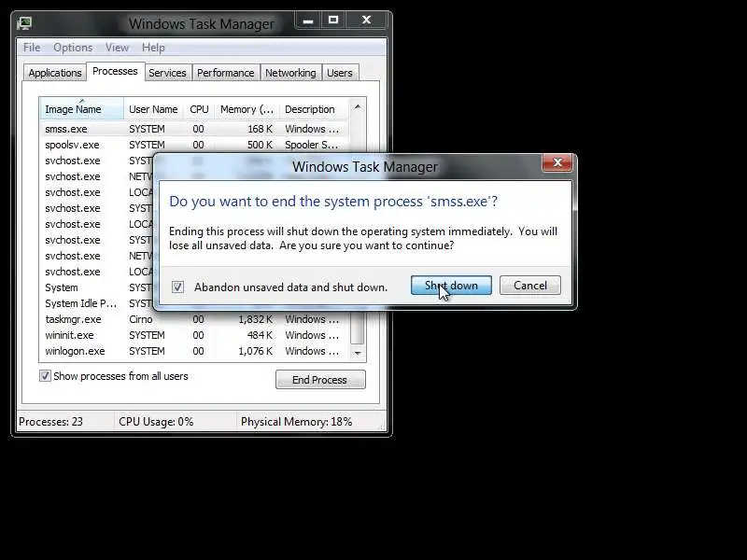Image resolution: width=747 pixels, height=560 pixels.
Task: Close the smss.exe confirmation dialog
Action: point(557,162)
